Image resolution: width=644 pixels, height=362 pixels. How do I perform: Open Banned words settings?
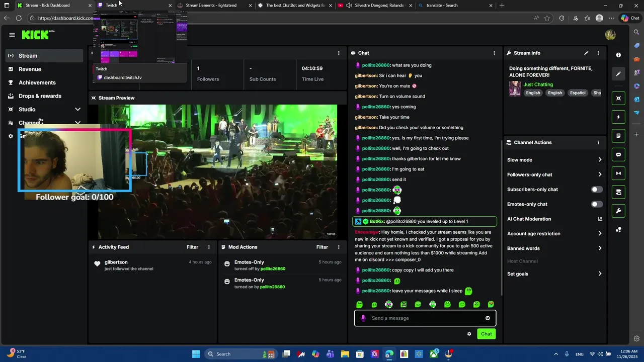pos(554,248)
